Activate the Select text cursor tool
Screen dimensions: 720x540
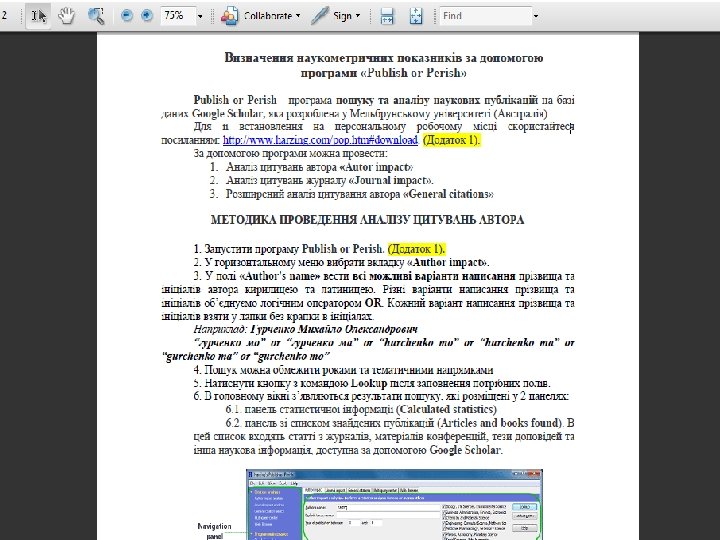coord(38,16)
